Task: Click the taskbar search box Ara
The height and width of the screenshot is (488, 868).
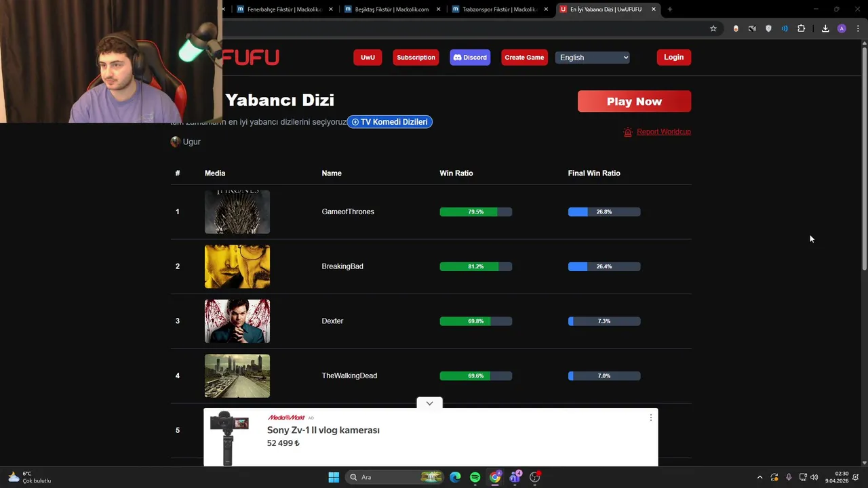Action: tap(395, 477)
